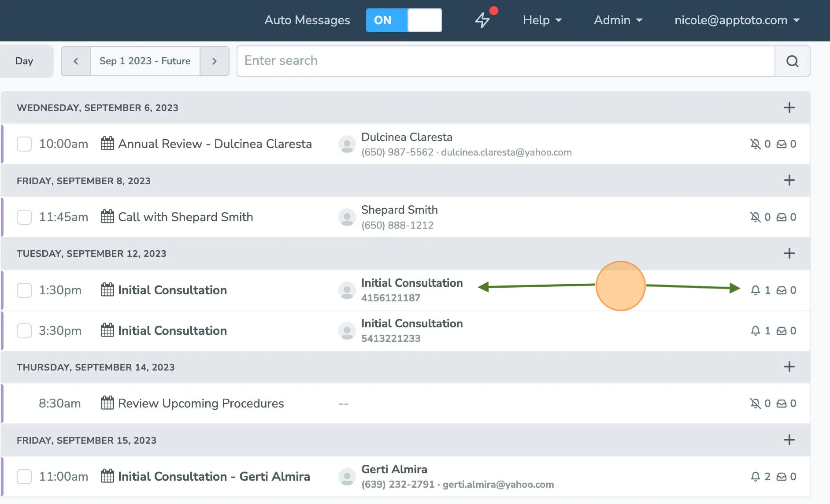Check the checkbox for the 11:45am call
830x504 pixels.
point(24,217)
